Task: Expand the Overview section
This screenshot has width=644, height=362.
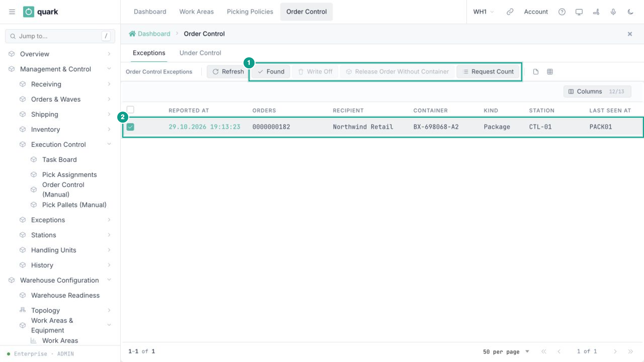Action: point(60,54)
